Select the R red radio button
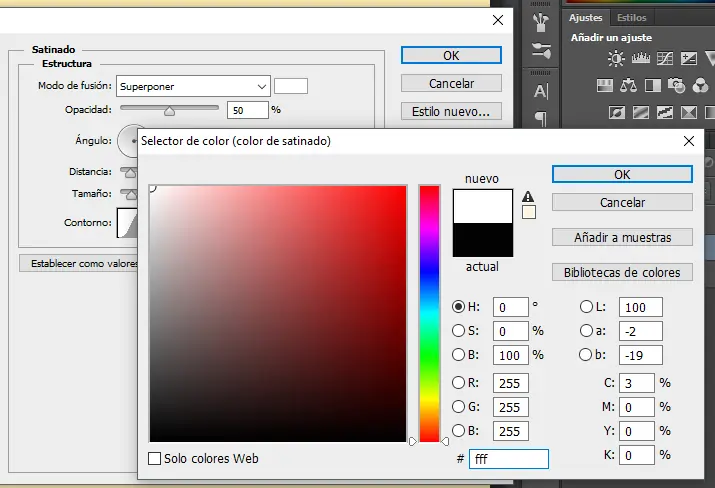Screen dimensions: 715x488 point(458,382)
